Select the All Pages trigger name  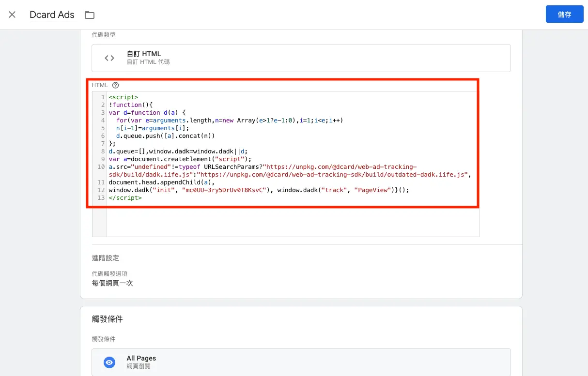(141, 358)
